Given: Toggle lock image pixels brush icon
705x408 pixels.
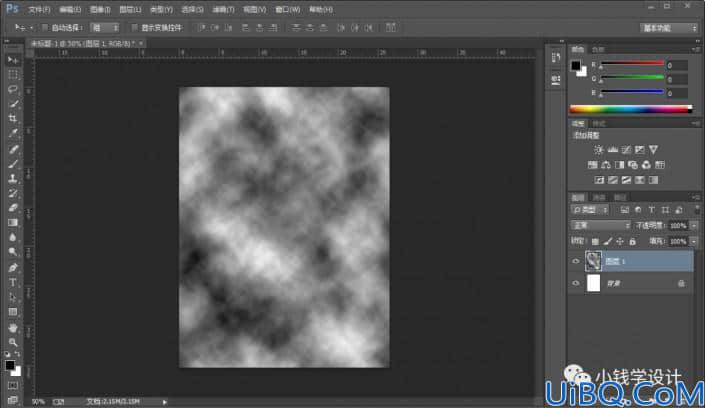Looking at the screenshot, I should click(607, 242).
